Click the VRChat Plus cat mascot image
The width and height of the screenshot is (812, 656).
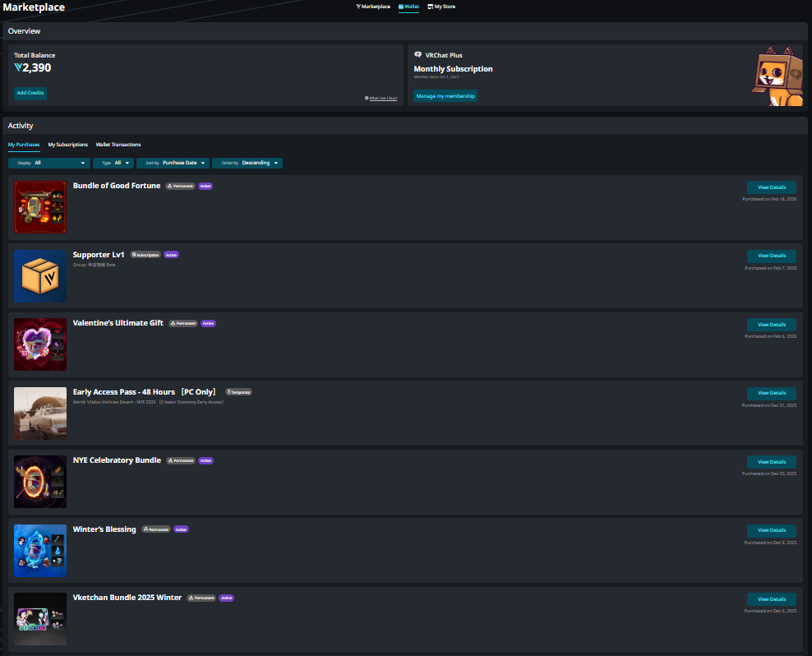pyautogui.click(x=777, y=76)
